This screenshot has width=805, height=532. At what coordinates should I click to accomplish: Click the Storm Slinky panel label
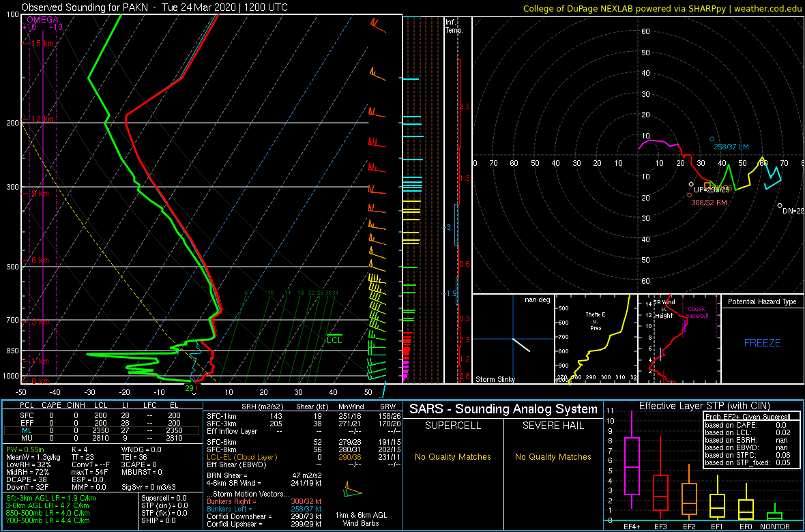click(x=495, y=379)
